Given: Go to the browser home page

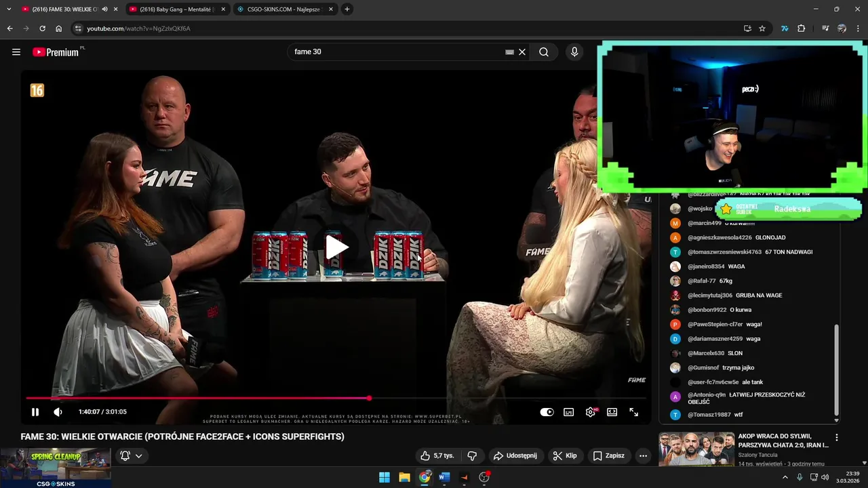Looking at the screenshot, I should click(x=58, y=28).
